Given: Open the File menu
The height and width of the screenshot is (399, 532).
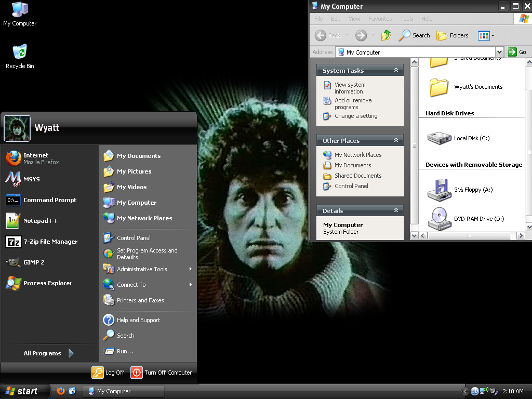Looking at the screenshot, I should 318,19.
